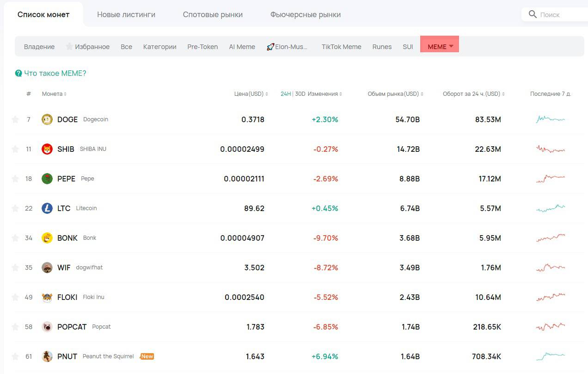The width and height of the screenshot is (588, 374).
Task: Click the Последние 7 д. header
Action: [x=551, y=94]
